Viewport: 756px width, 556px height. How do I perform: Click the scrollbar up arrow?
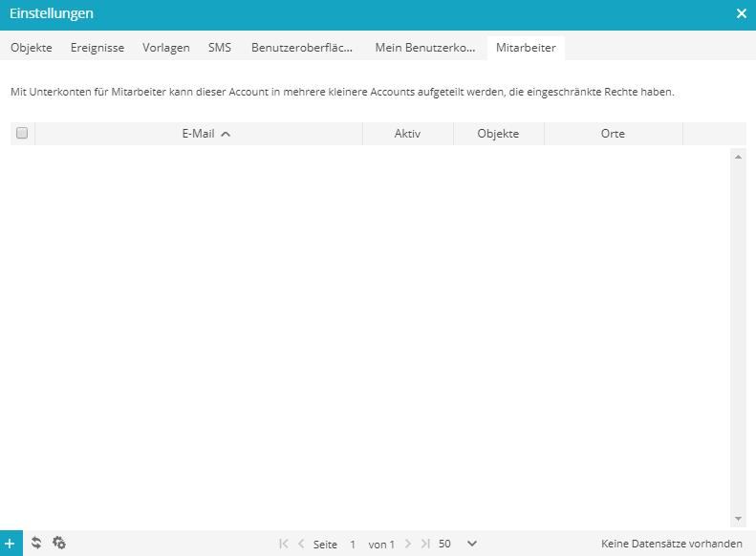[x=738, y=157]
